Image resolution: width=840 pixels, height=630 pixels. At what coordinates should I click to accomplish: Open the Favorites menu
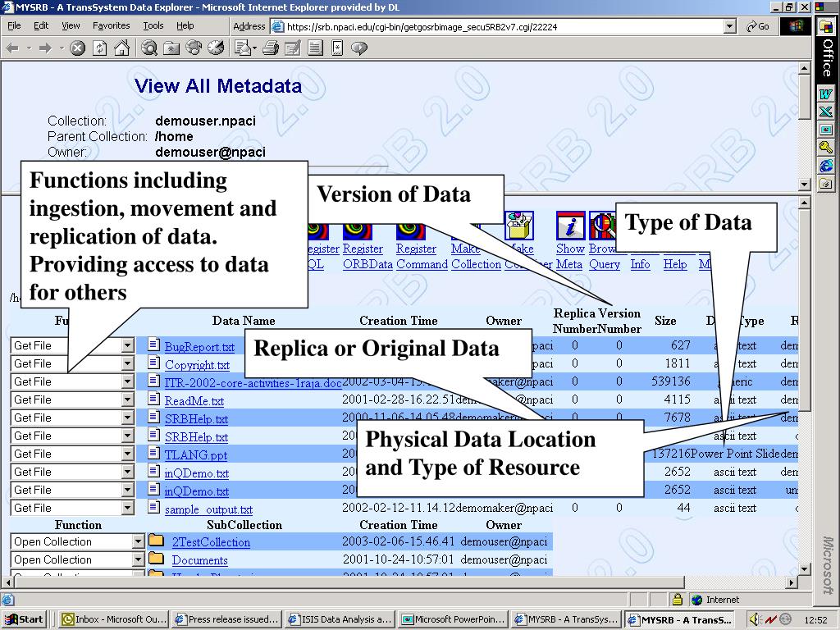click(111, 25)
